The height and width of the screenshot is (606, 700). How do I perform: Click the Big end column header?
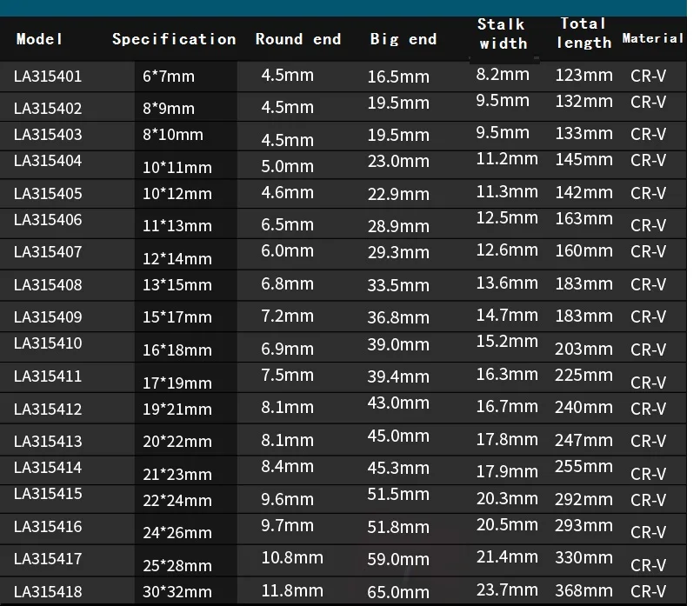pos(403,39)
